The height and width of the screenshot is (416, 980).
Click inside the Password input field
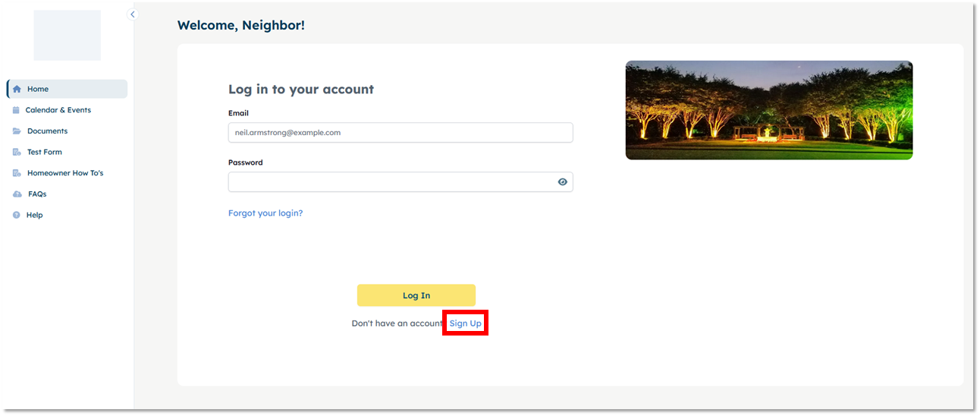click(391, 182)
